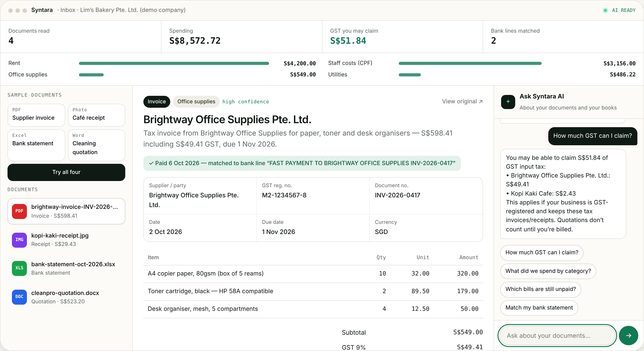This screenshot has width=644, height=351.
Task: Click document number INV-2026-0417 field
Action: coord(397,195)
